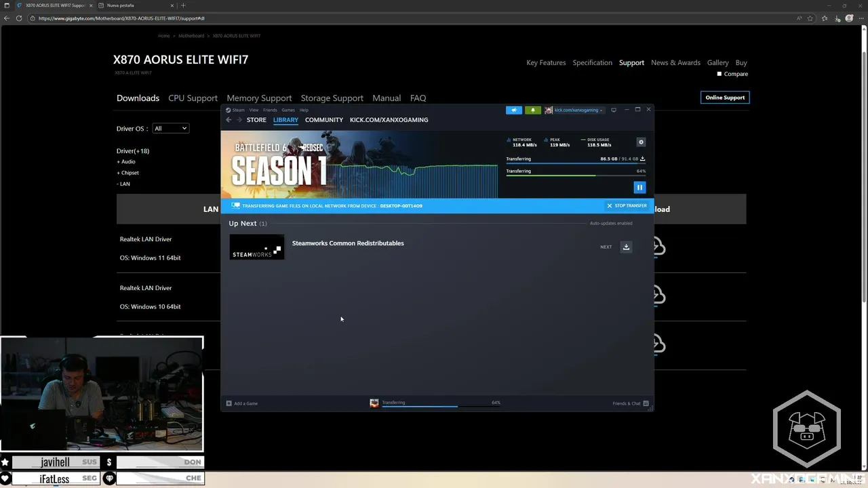Click the Driver(+18) heading
Viewport: 868px width, 488px height.
pos(133,151)
